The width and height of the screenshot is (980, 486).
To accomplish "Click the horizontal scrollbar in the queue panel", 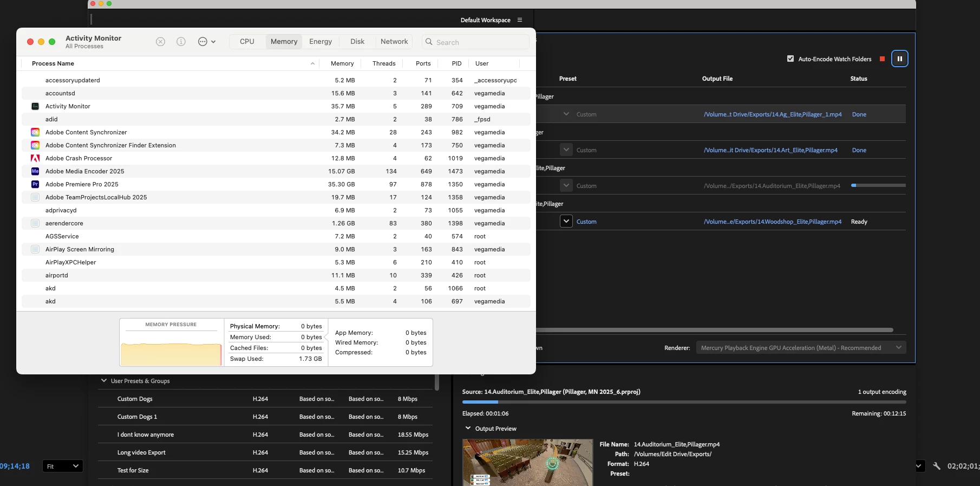I will pos(715,330).
